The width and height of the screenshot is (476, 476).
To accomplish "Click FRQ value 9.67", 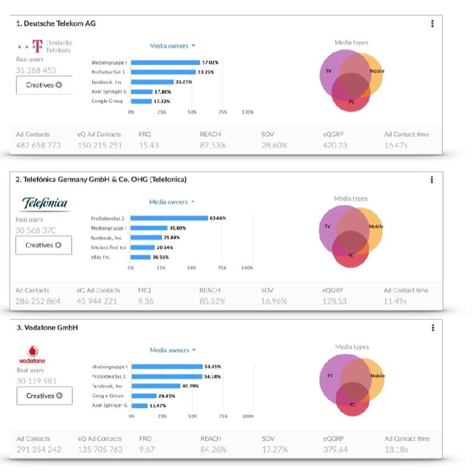I will pyautogui.click(x=147, y=449).
